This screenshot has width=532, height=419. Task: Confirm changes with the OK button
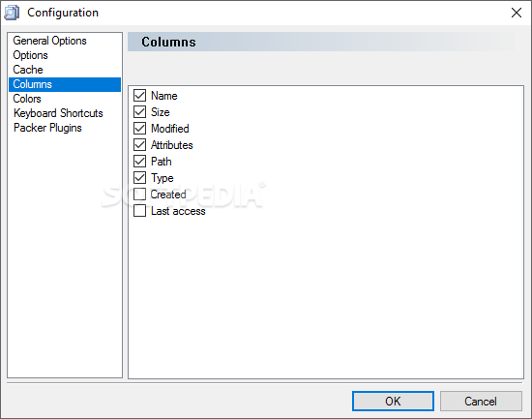(393, 401)
